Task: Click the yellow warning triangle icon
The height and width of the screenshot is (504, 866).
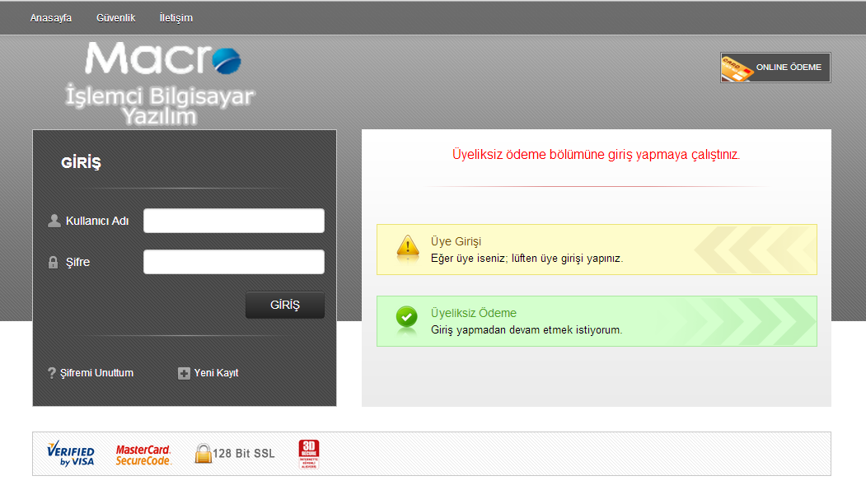Action: [x=408, y=246]
